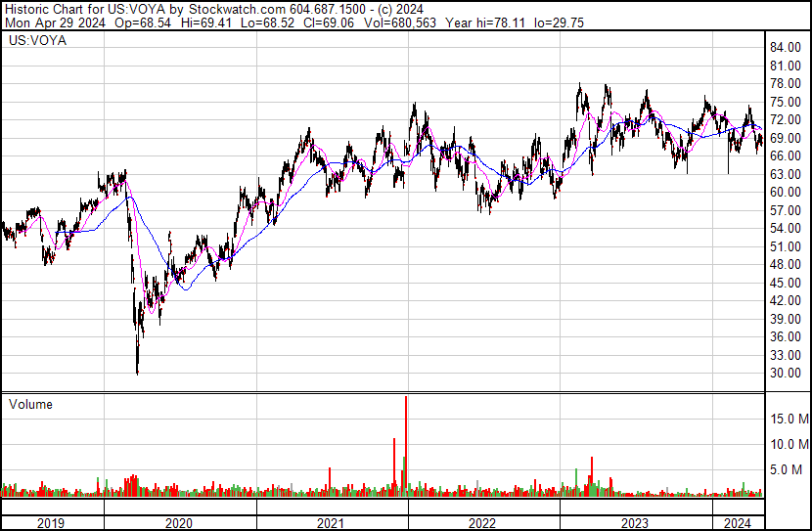Click the March 2020 price low near 30
Image resolution: width=812 pixels, height=531 pixels.
(x=137, y=371)
